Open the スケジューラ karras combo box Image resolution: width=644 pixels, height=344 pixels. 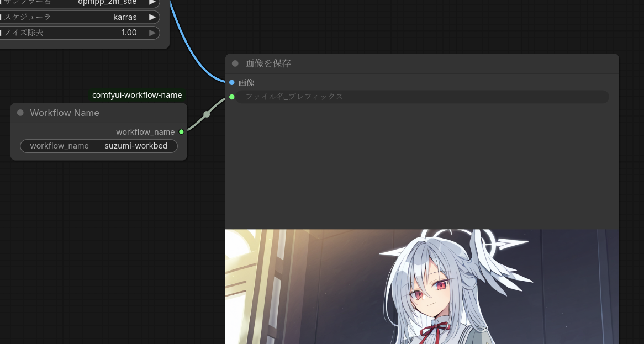click(x=80, y=17)
